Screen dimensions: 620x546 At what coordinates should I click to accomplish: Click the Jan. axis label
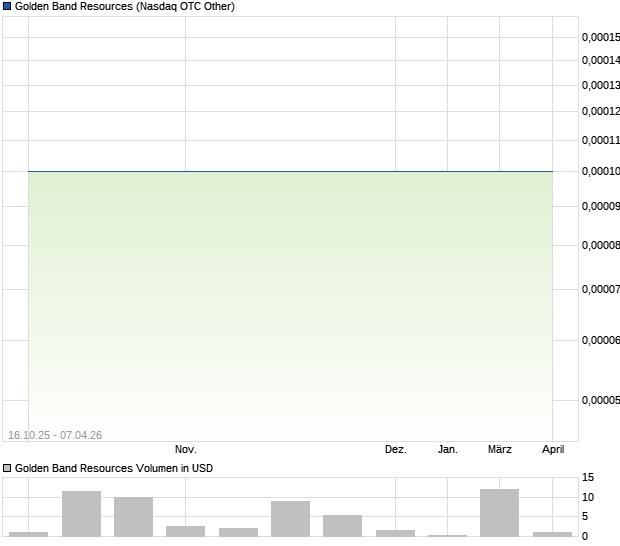tap(448, 449)
